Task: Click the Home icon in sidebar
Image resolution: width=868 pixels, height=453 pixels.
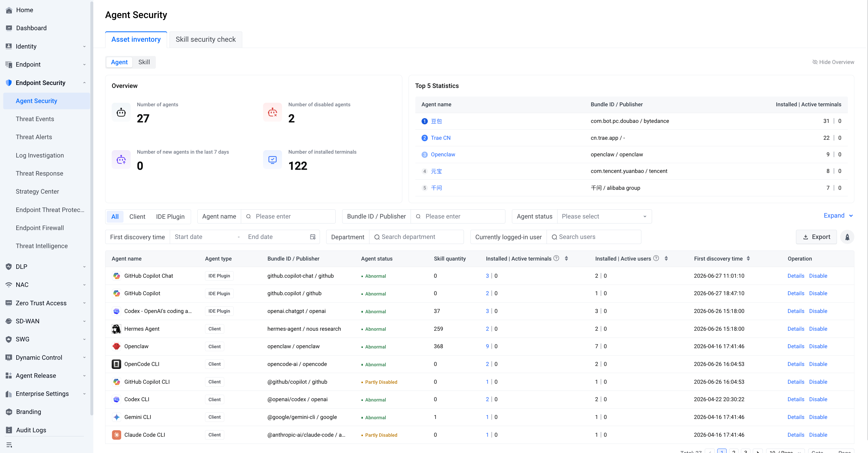Action: click(x=9, y=10)
